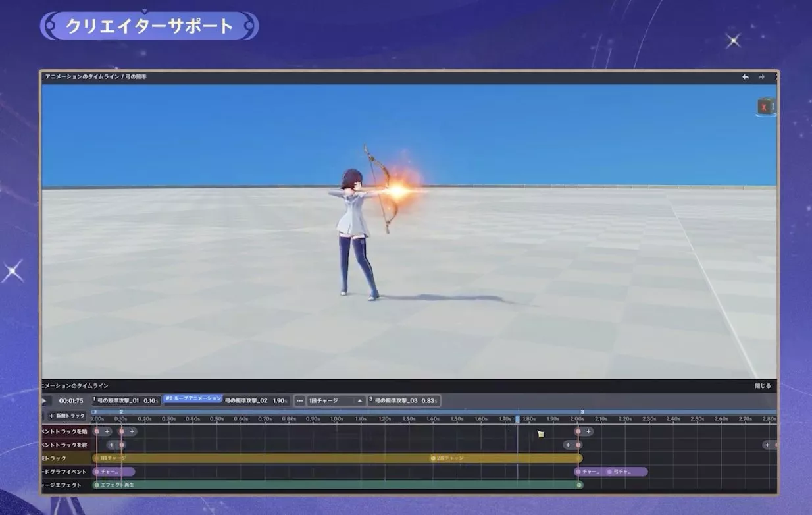Click the 2.50s mark on time ruler

[697, 419]
